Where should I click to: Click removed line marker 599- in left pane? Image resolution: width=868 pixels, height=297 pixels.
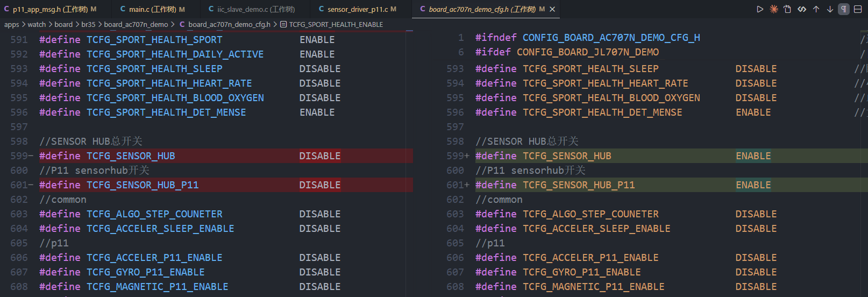click(22, 156)
